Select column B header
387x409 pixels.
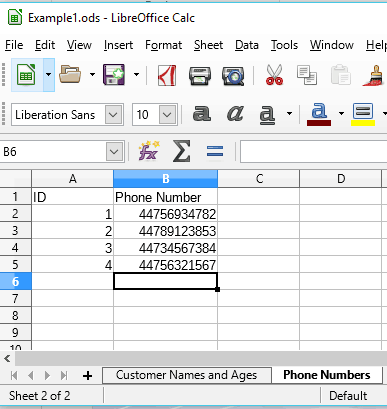pyautogui.click(x=166, y=179)
